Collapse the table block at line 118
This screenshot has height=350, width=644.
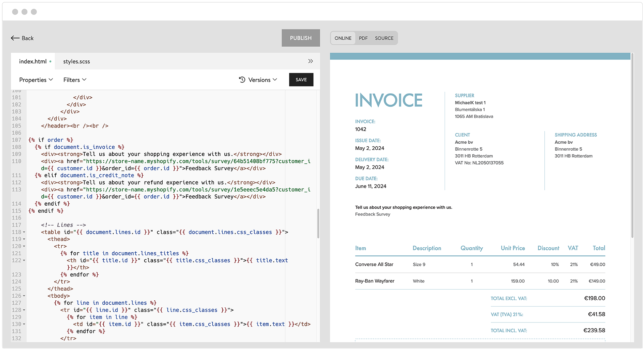[24, 232]
